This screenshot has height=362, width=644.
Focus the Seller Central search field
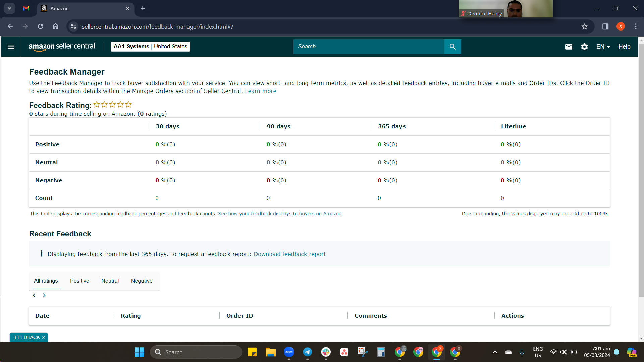pyautogui.click(x=369, y=47)
